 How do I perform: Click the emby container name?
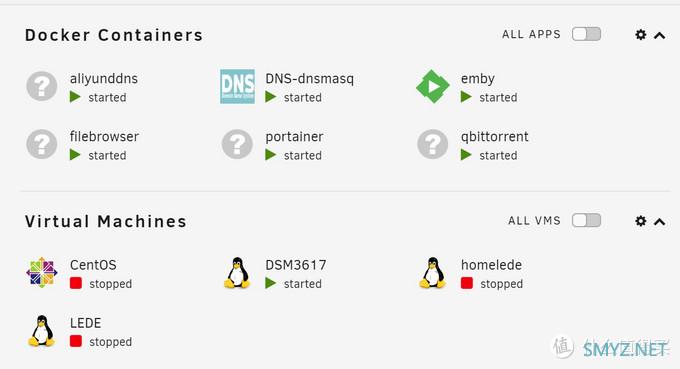(477, 79)
